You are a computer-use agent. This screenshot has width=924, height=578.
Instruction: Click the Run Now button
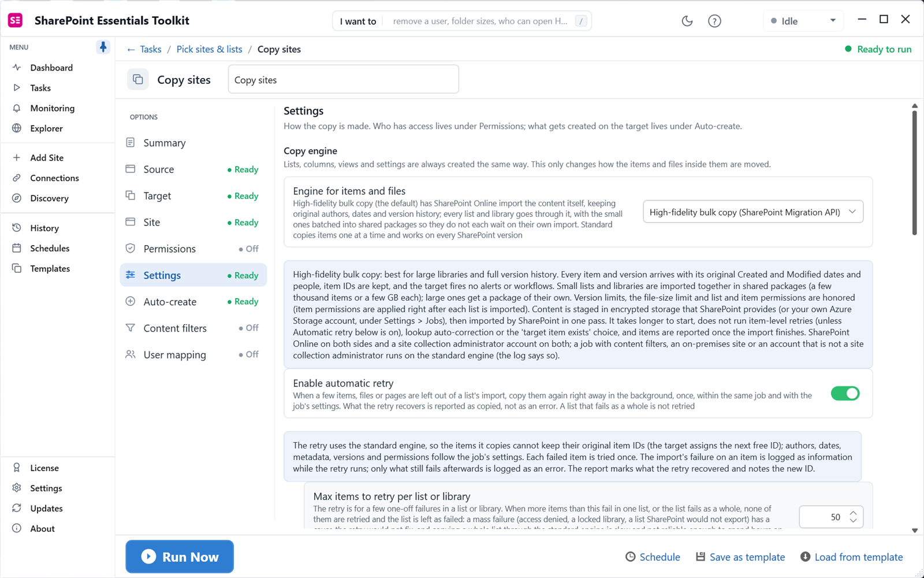click(x=180, y=557)
